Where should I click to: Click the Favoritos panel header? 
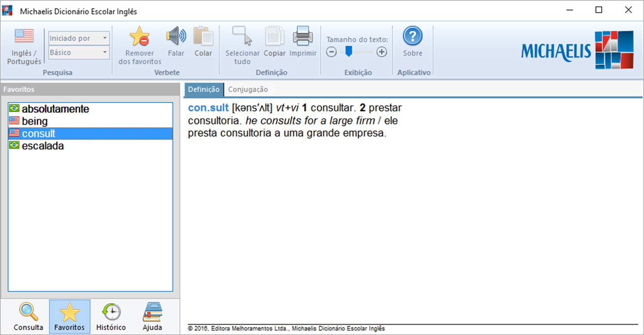point(90,89)
